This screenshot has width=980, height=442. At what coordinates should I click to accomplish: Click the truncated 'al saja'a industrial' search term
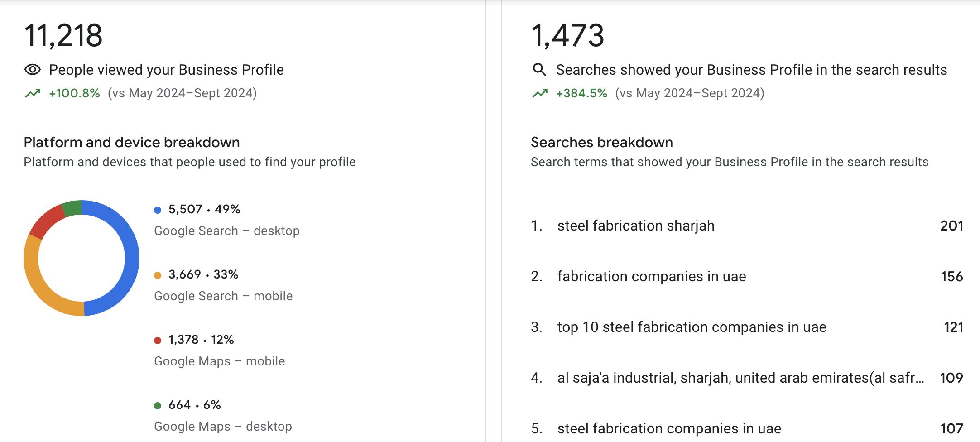(x=740, y=378)
